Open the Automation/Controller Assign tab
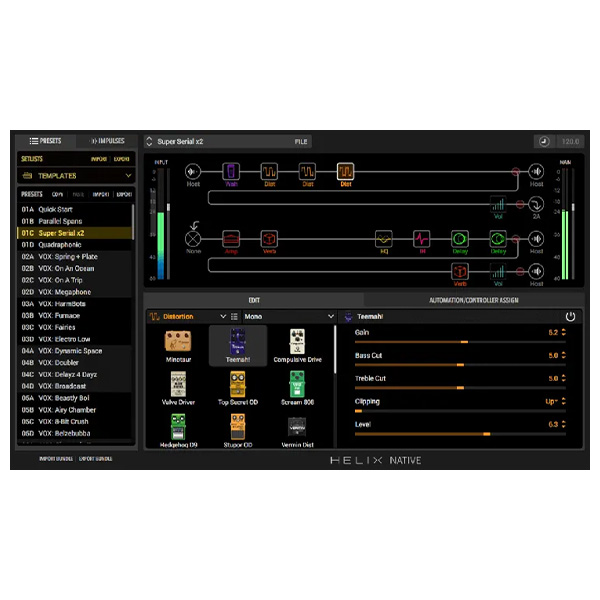The width and height of the screenshot is (600, 600). coord(474,300)
